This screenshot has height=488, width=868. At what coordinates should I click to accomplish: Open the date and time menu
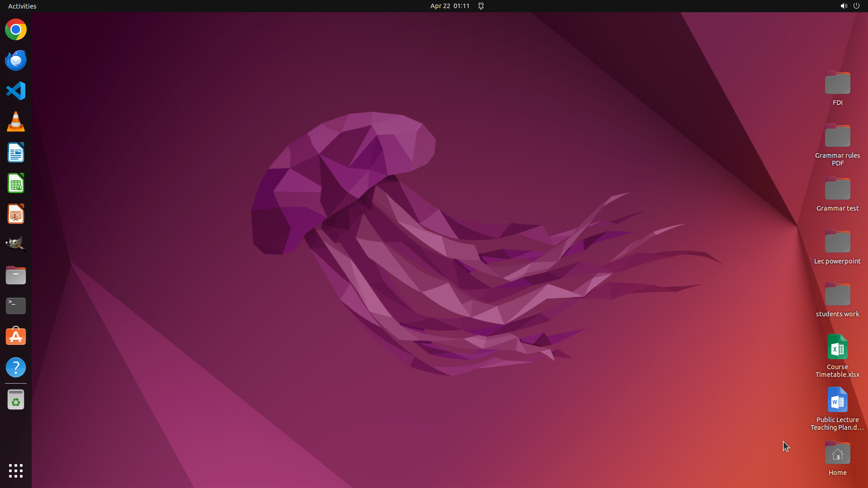(449, 6)
